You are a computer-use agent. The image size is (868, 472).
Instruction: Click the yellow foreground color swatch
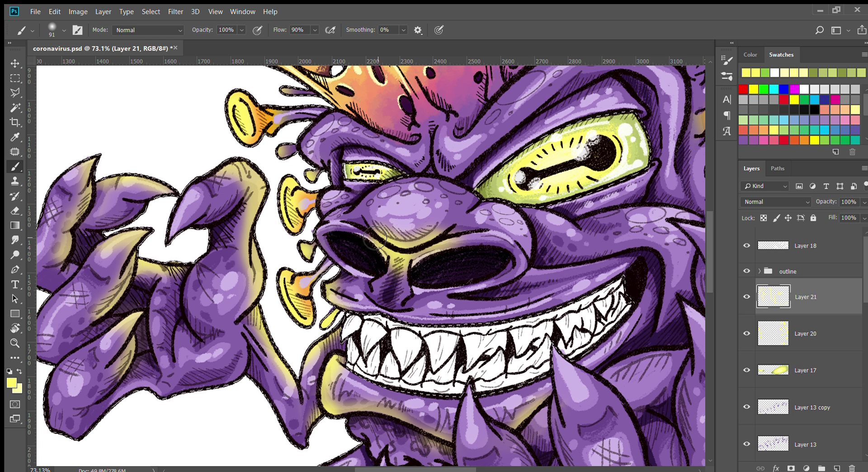coord(11,383)
